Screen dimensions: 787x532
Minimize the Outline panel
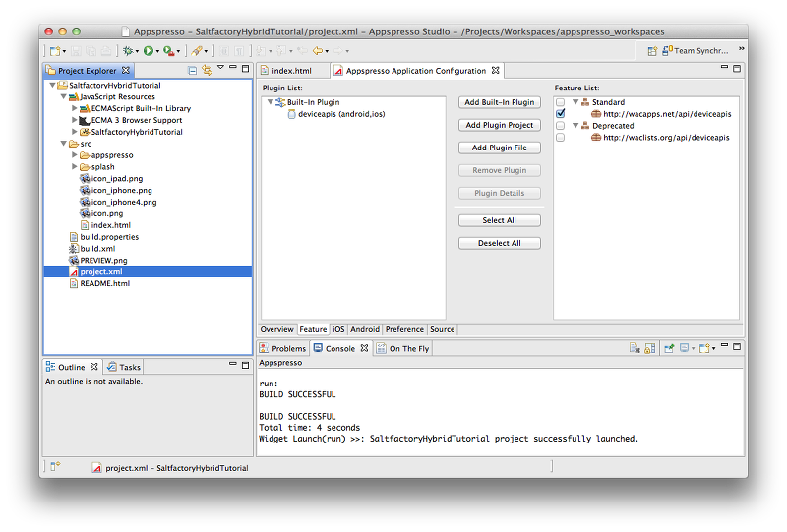point(233,364)
